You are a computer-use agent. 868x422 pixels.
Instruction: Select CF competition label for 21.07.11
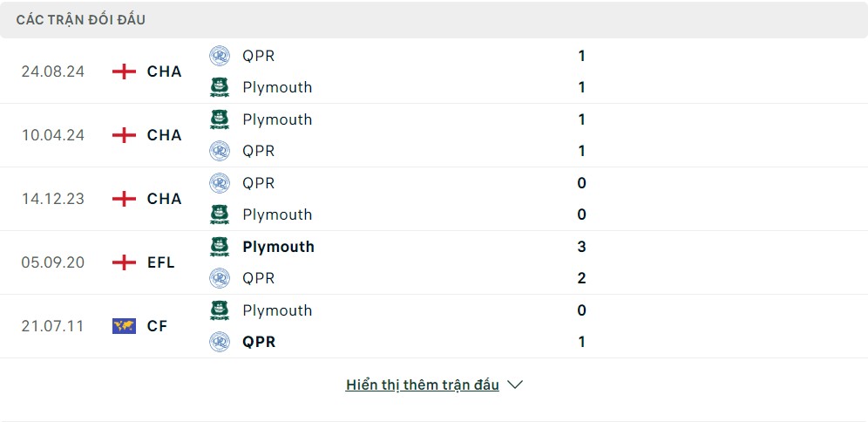pyautogui.click(x=157, y=326)
